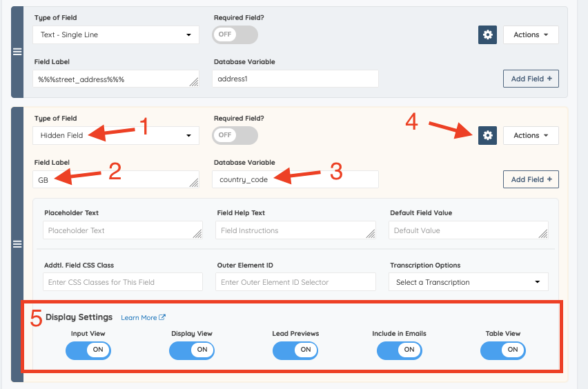
Task: Expand Actions menu for the country_code field
Action: point(531,135)
